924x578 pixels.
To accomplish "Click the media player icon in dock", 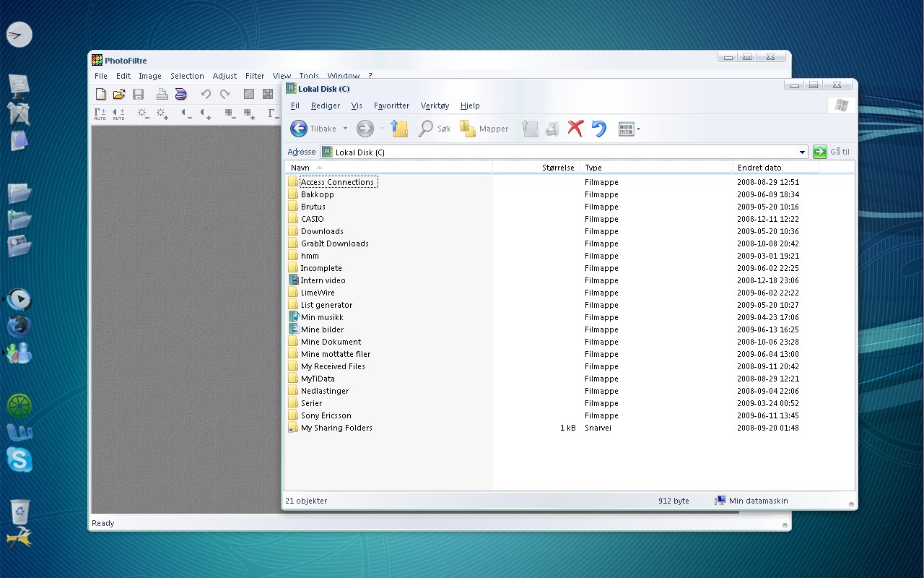I will (19, 298).
